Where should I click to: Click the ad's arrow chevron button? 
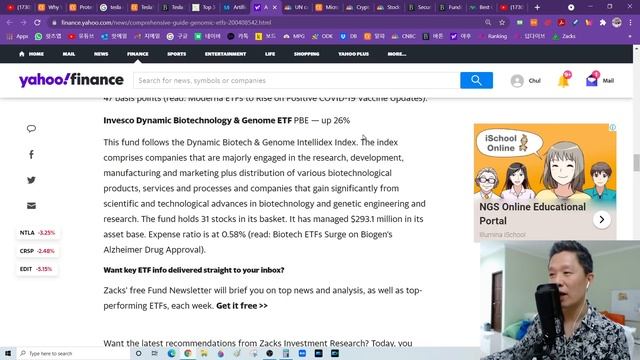coord(602,220)
